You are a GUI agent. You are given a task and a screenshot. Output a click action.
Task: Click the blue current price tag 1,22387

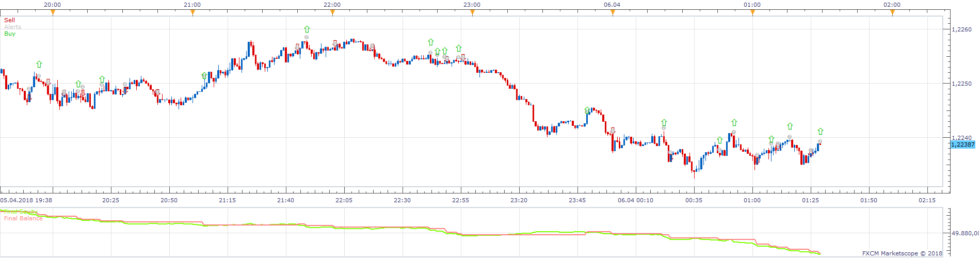(963, 144)
